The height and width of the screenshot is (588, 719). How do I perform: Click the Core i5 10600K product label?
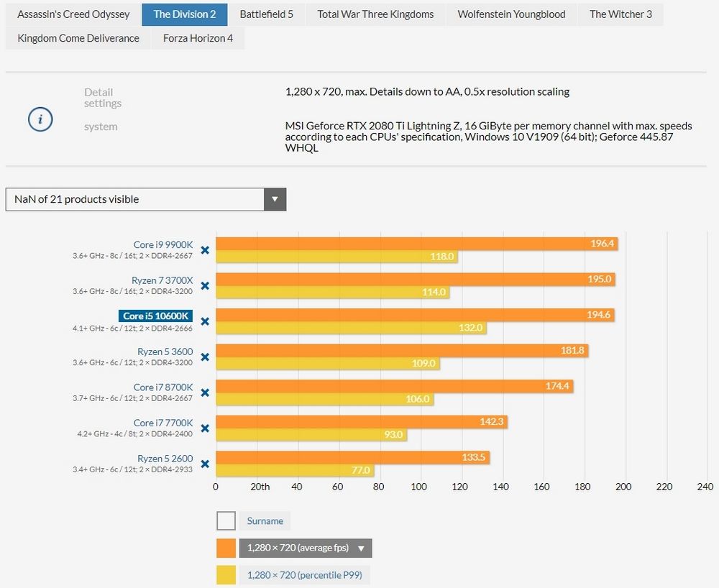click(156, 316)
